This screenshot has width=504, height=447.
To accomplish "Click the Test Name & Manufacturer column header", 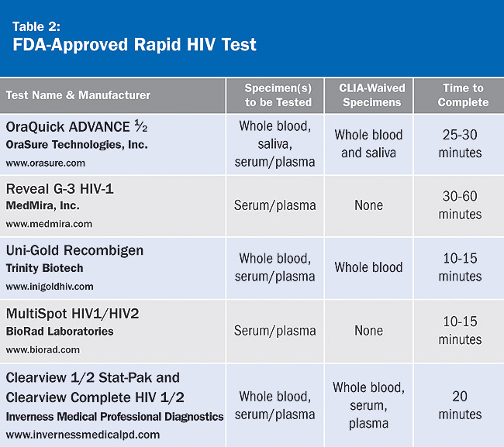I will [78, 95].
